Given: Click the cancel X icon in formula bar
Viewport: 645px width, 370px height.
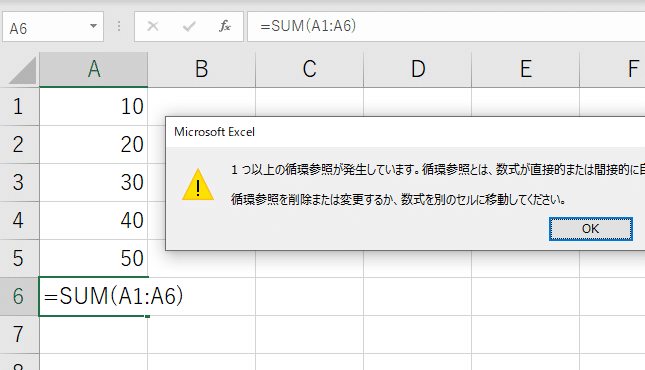Looking at the screenshot, I should click(153, 26).
